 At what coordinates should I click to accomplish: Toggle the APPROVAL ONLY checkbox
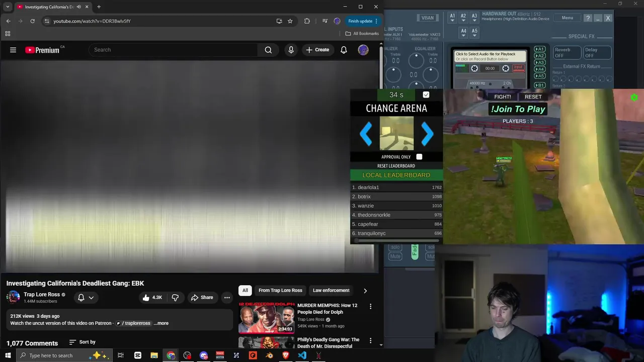[419, 157]
